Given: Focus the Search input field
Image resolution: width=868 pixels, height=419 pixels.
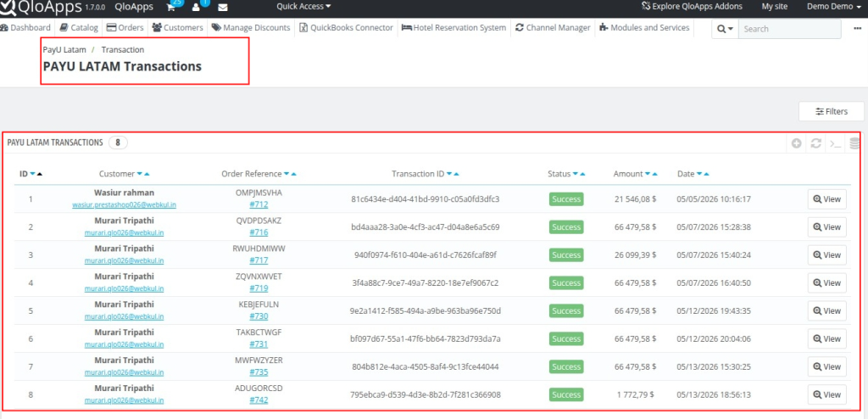Looking at the screenshot, I should [x=789, y=29].
